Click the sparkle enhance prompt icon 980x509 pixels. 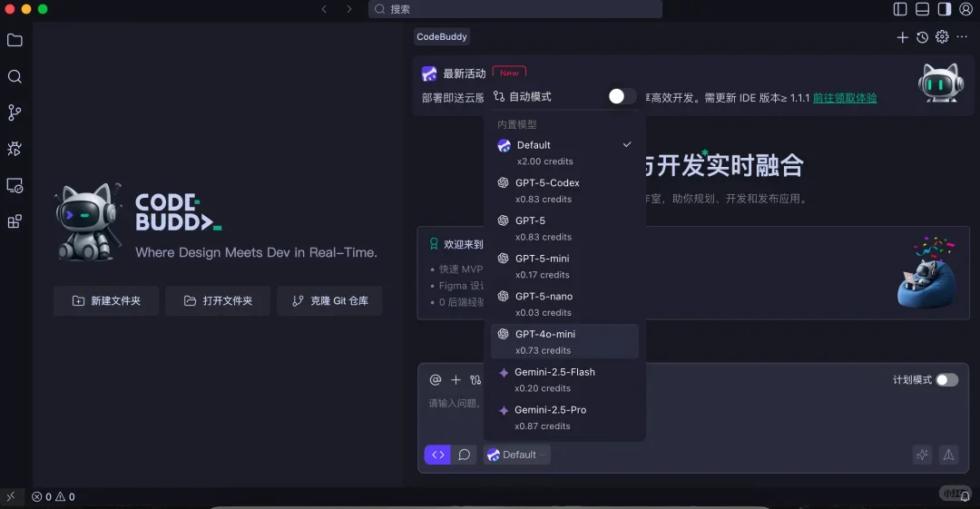922,455
